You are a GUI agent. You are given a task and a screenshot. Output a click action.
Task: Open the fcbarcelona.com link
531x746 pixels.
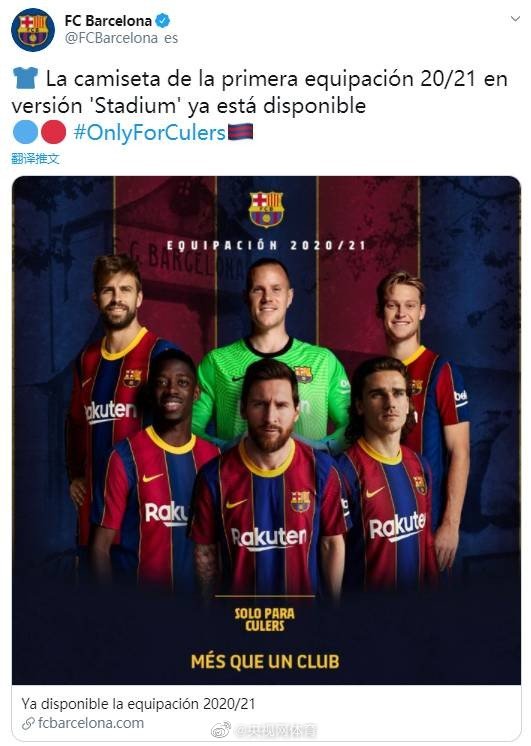pyautogui.click(x=90, y=723)
